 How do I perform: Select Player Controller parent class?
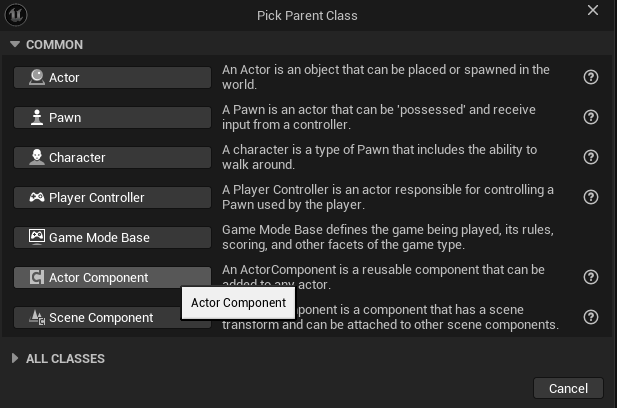tap(112, 197)
